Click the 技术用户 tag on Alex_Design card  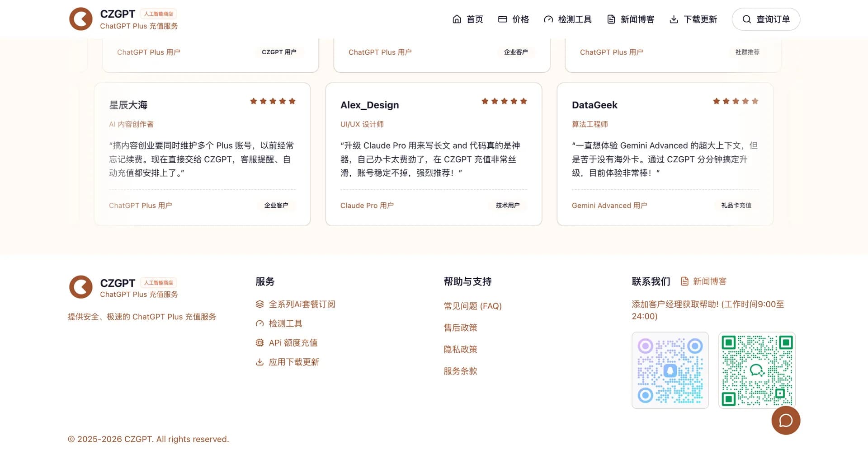(x=508, y=205)
